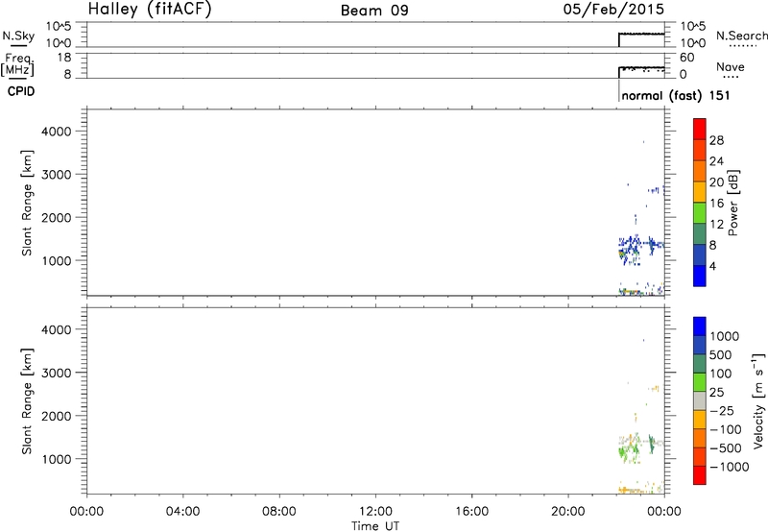Image resolution: width=768 pixels, height=532 pixels.
Task: Click the '1000' tick of the velocity panel
Action: [57, 459]
